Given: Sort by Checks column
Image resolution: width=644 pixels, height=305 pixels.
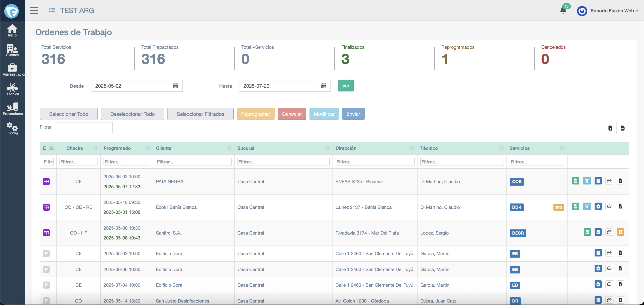Looking at the screenshot, I should (x=78, y=148).
